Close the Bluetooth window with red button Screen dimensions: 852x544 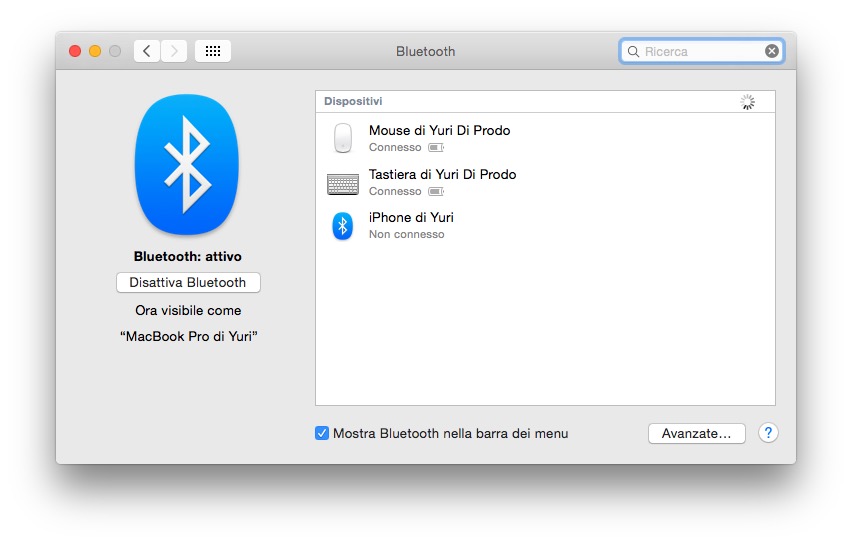click(75, 51)
